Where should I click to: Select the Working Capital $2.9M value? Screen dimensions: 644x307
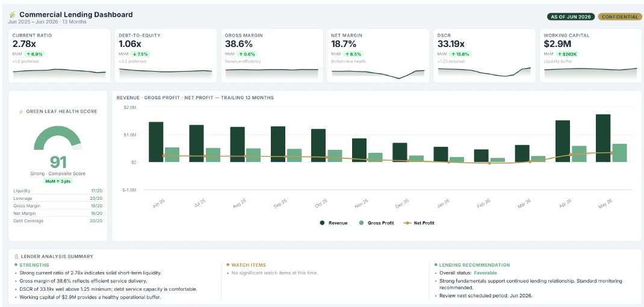coord(557,44)
